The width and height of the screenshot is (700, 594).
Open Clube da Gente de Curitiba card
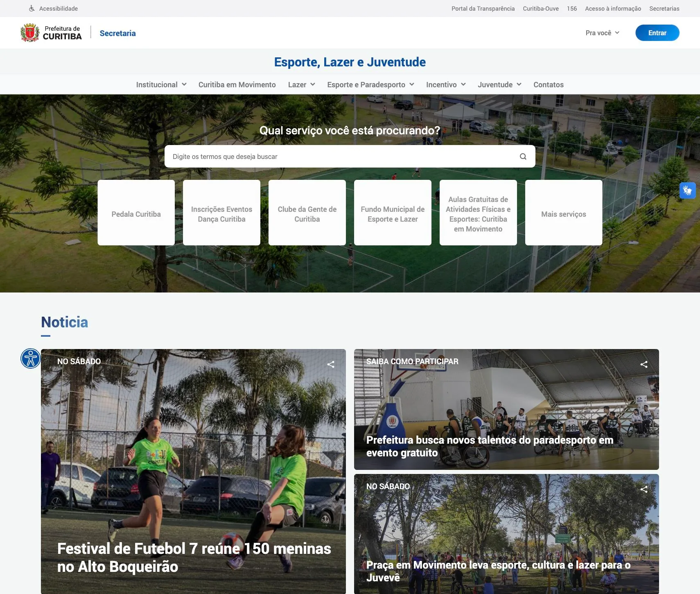click(x=307, y=213)
